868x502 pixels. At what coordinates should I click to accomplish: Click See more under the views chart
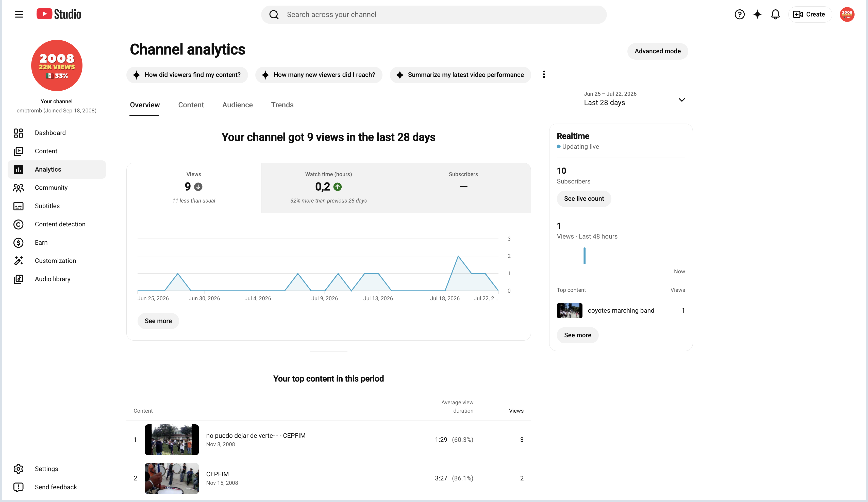pos(158,321)
